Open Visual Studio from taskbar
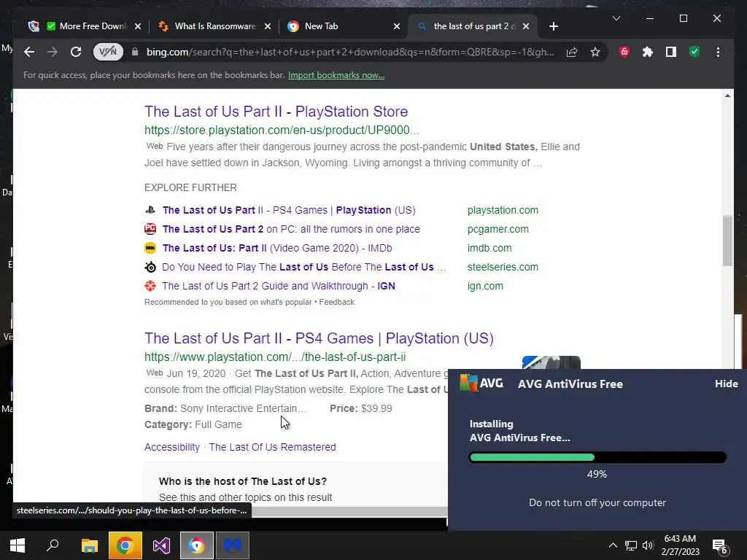The width and height of the screenshot is (747, 560). (x=161, y=545)
